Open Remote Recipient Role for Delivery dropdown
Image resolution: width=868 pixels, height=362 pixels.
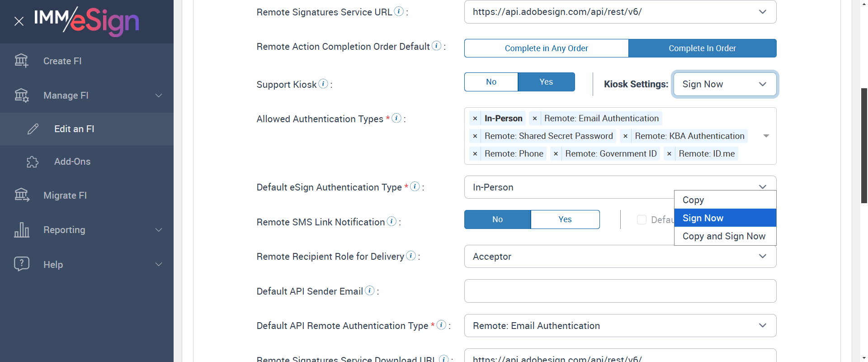(x=620, y=257)
